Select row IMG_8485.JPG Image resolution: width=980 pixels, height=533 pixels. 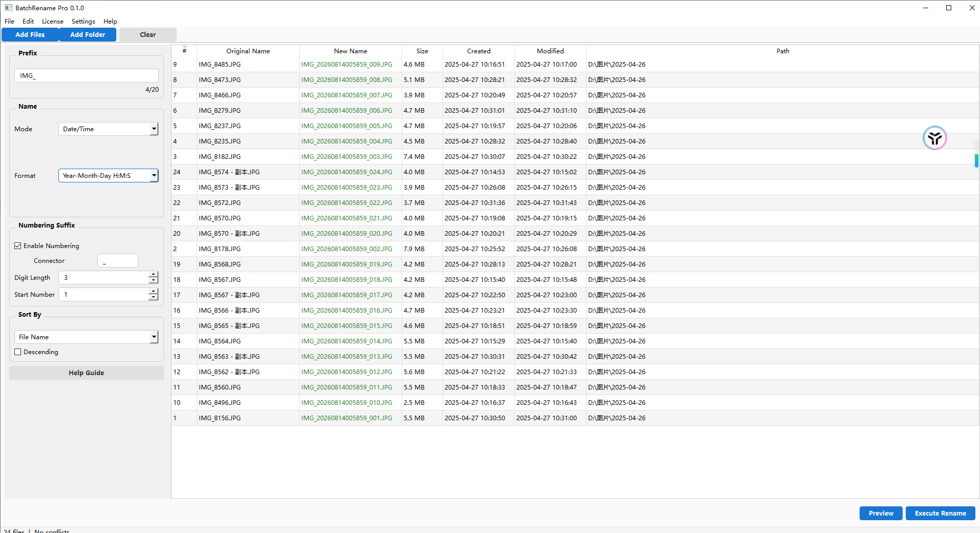pos(575,65)
